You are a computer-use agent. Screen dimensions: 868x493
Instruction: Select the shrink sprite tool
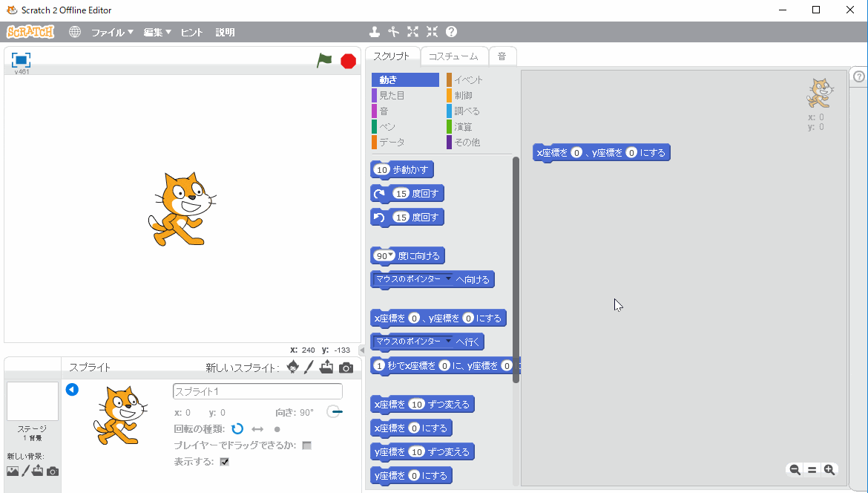(x=432, y=32)
